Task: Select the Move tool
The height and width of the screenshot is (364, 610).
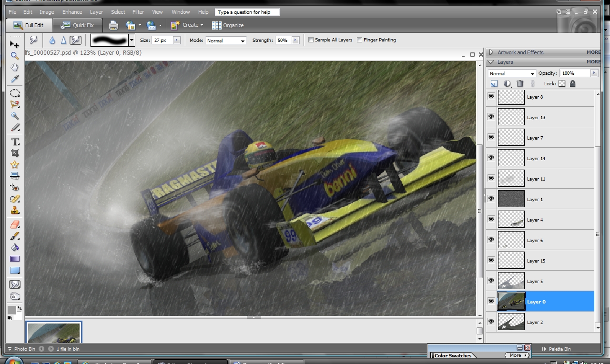Action: [x=15, y=44]
